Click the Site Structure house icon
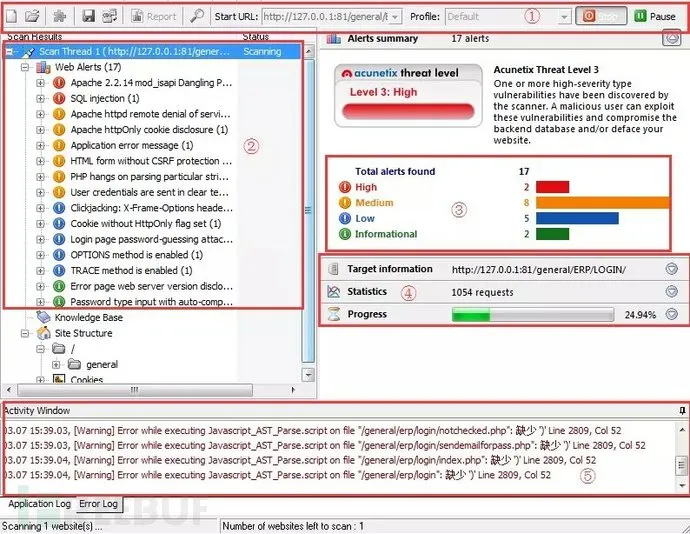 44,333
